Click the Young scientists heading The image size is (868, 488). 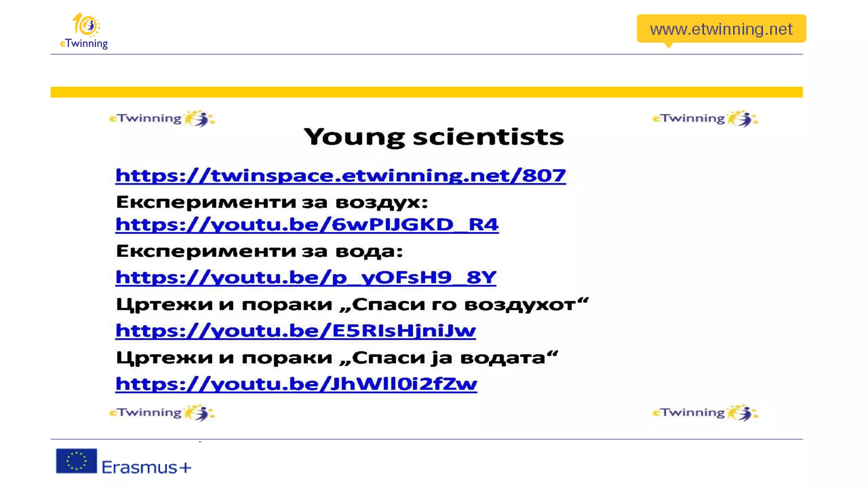pyautogui.click(x=434, y=137)
